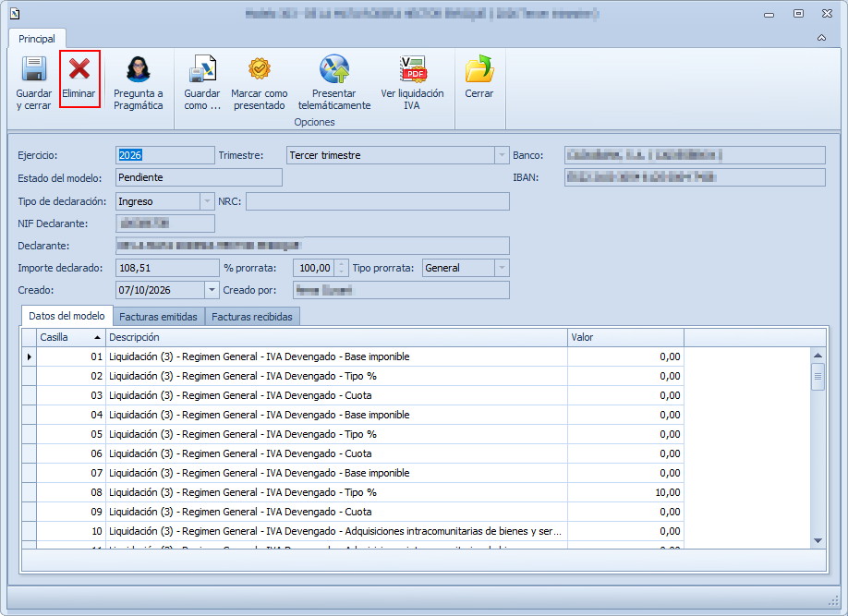Increase % prorrata with the up arrow
The height and width of the screenshot is (616, 848).
click(341, 264)
